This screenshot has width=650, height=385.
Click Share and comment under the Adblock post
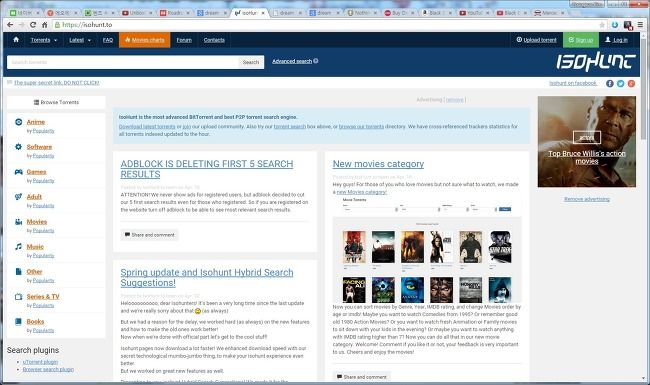pyautogui.click(x=150, y=235)
